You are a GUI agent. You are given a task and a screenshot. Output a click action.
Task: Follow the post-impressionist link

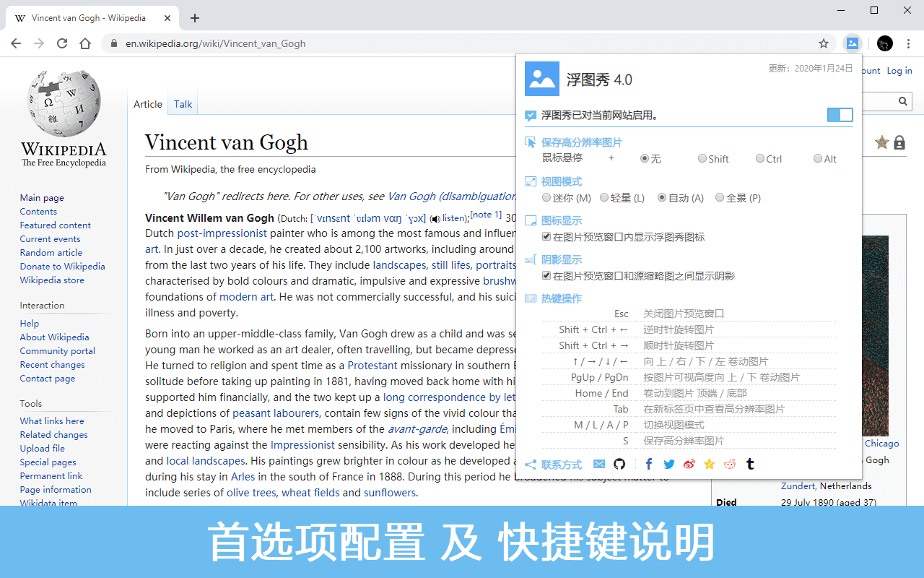tap(222, 233)
